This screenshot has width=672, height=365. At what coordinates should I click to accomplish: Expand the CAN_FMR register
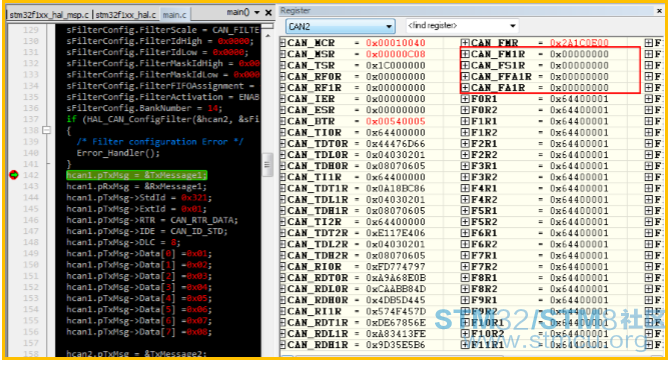(465, 43)
